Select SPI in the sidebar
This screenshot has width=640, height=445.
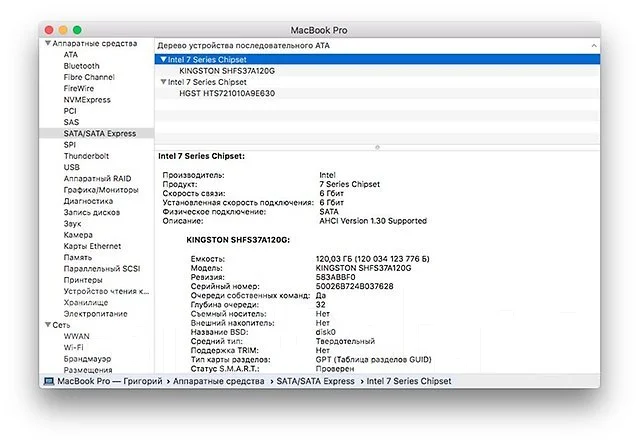[69, 145]
